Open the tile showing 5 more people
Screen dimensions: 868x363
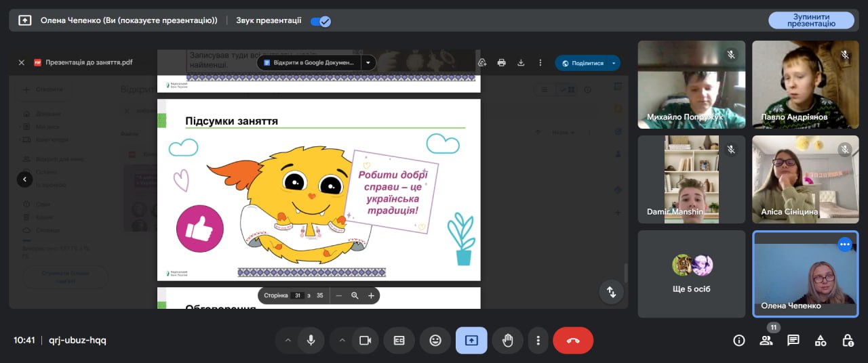coord(692,274)
